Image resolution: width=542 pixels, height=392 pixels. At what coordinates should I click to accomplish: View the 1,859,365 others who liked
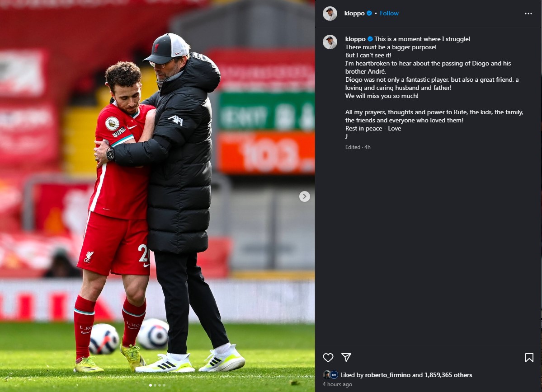click(x=448, y=375)
